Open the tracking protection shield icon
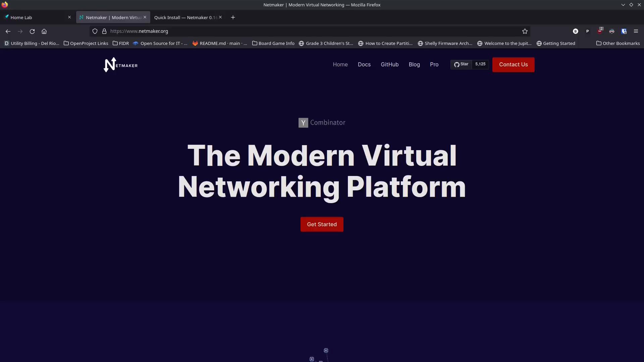 [x=95, y=31]
